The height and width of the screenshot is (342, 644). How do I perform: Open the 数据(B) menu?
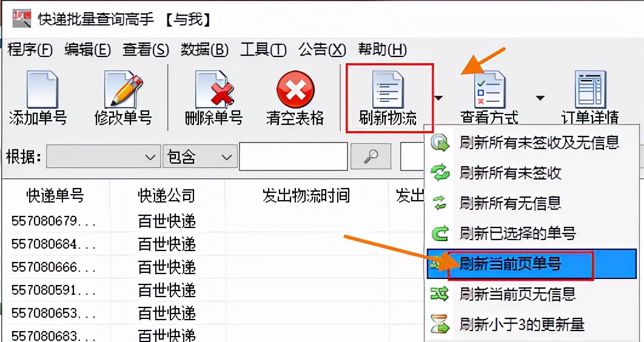click(x=204, y=50)
